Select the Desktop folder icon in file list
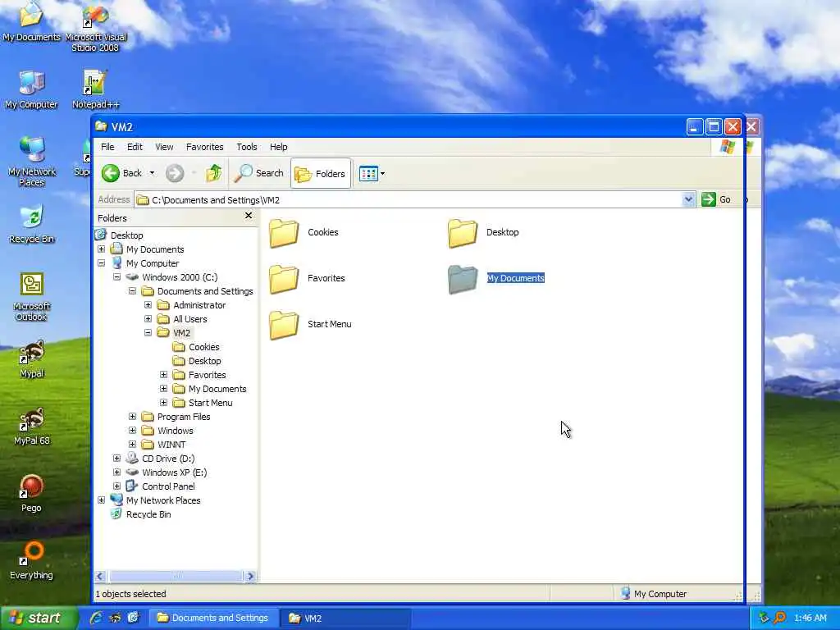Screen dimensions: 840x630 pyautogui.click(x=463, y=232)
